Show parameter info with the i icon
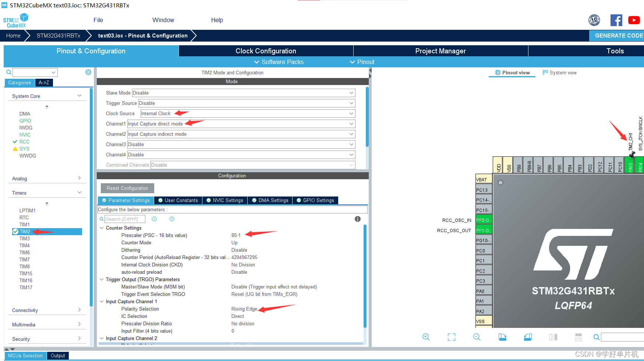Screen dimensions: 644x361 (357, 219)
